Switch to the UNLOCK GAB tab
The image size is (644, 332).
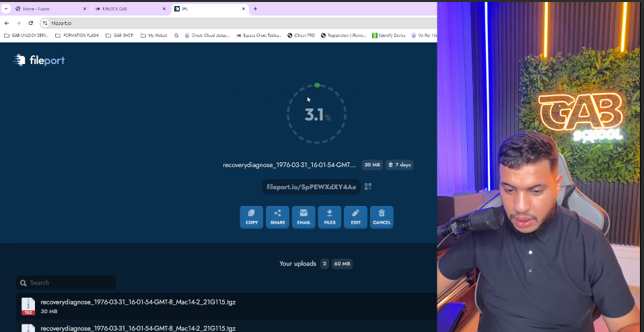pos(131,9)
